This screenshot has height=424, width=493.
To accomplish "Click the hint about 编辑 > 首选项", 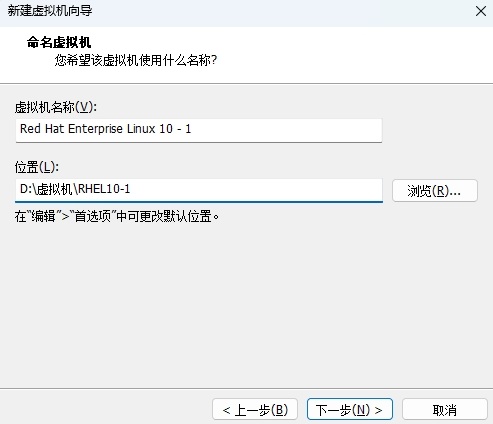I will point(117,216).
